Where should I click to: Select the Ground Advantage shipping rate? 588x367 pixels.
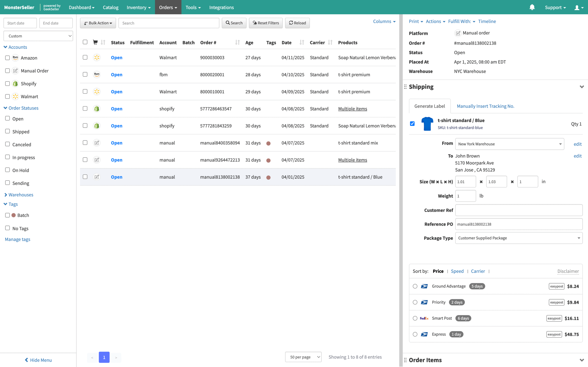pyautogui.click(x=415, y=286)
